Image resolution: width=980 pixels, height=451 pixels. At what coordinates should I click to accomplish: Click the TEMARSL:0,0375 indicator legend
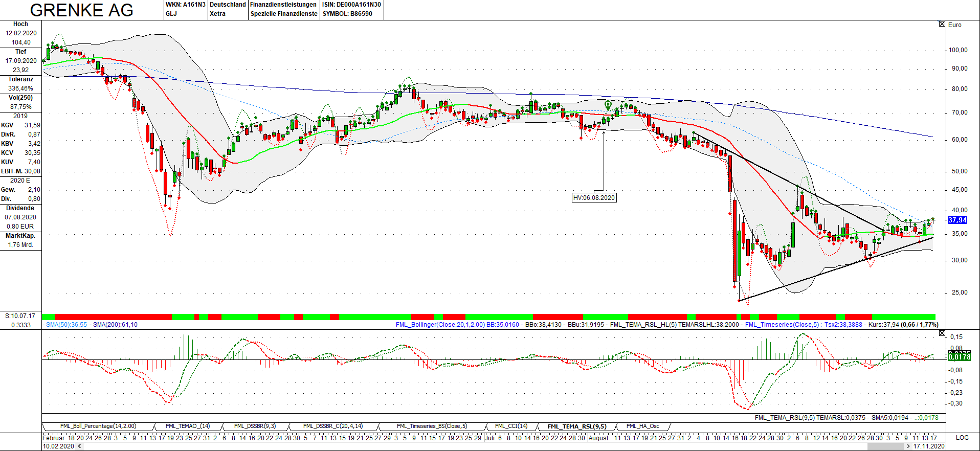coord(840,418)
